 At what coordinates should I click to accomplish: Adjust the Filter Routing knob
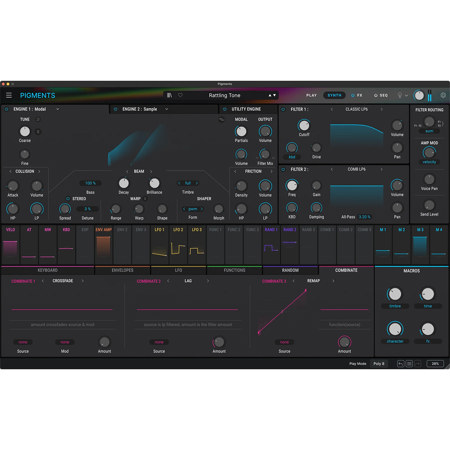(429, 122)
